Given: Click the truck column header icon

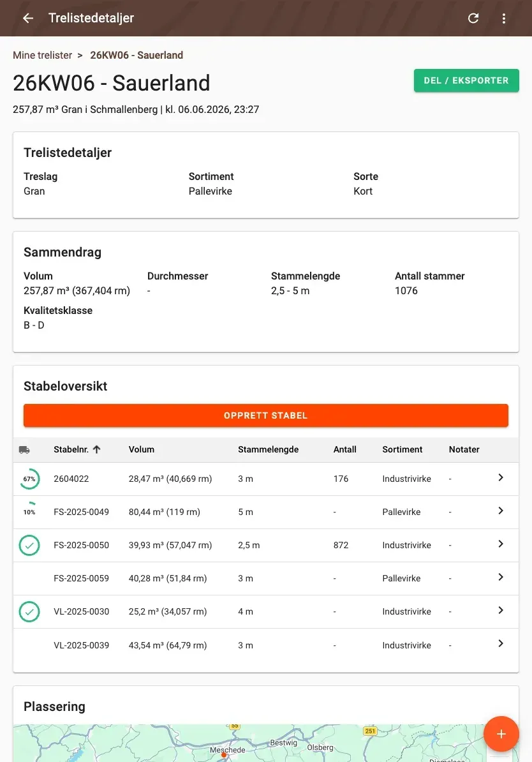Looking at the screenshot, I should coord(24,450).
